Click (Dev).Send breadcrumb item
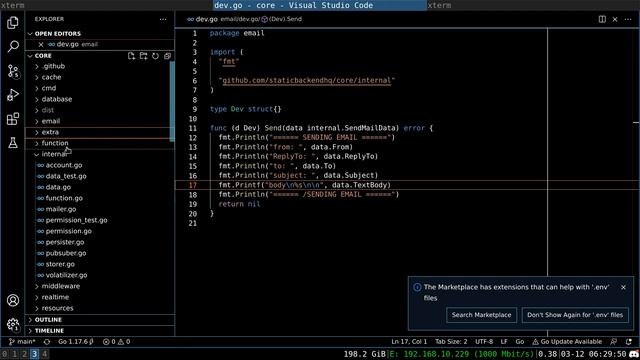The image size is (640, 360). pos(282,19)
